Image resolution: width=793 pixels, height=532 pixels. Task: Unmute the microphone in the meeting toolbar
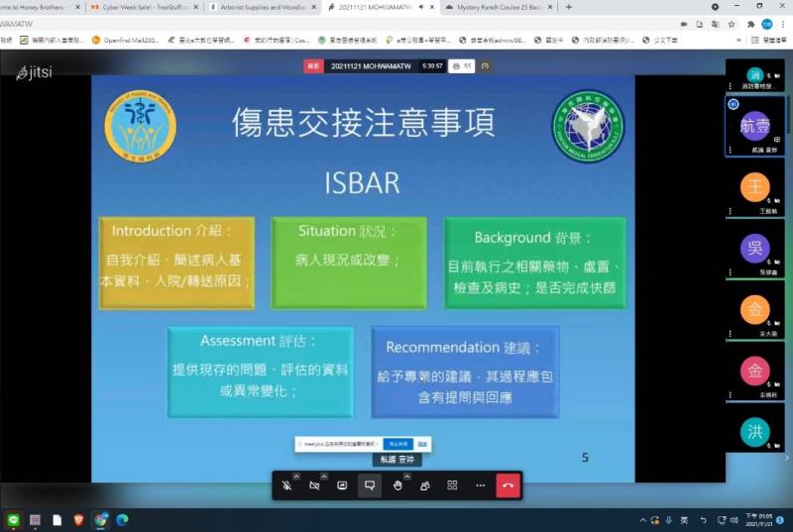pos(286,485)
